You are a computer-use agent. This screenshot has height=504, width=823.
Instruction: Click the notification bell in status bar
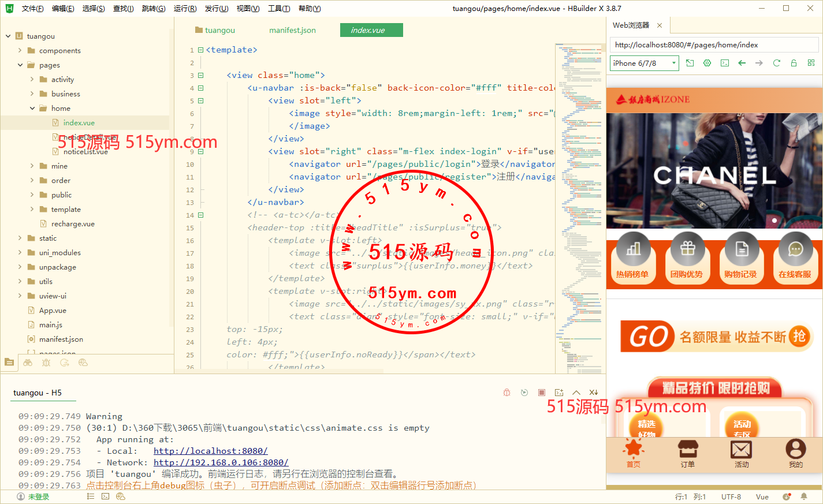pyautogui.click(x=803, y=496)
